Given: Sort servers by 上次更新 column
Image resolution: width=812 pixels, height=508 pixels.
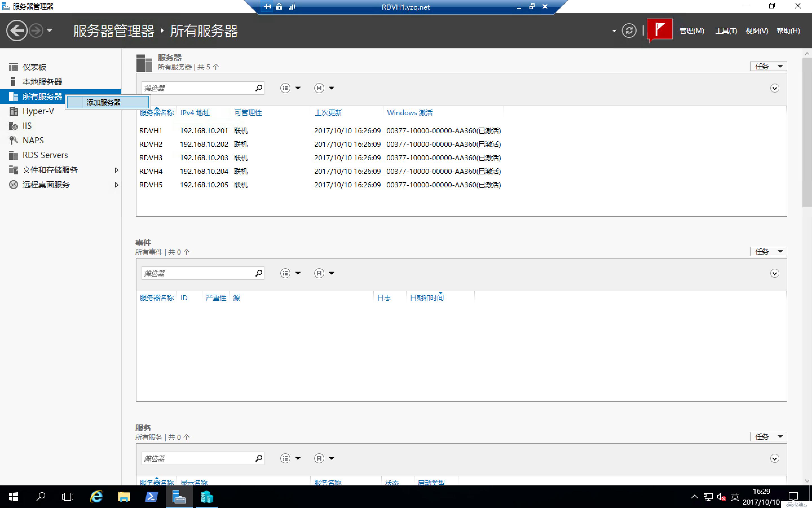Looking at the screenshot, I should [328, 113].
